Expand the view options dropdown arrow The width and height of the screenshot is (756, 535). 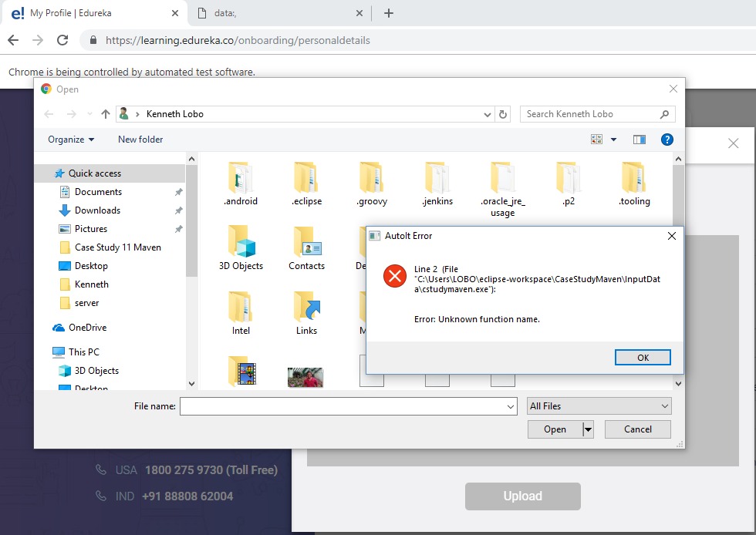614,140
